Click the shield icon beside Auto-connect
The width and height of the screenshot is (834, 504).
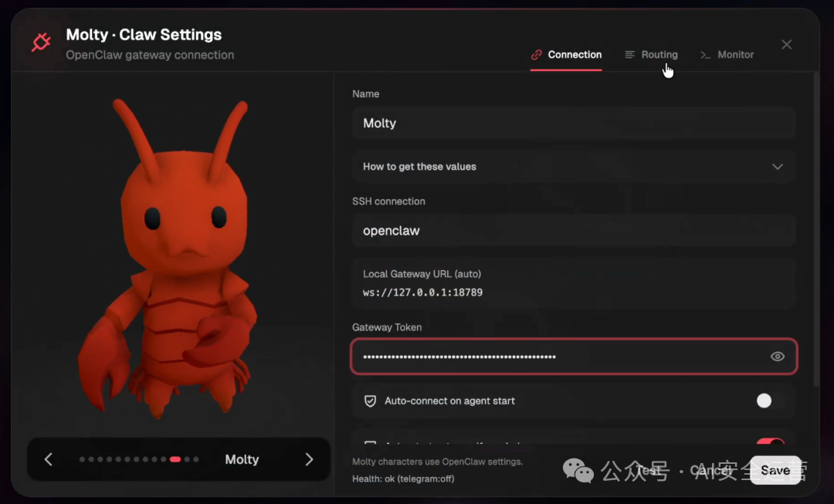pyautogui.click(x=370, y=401)
